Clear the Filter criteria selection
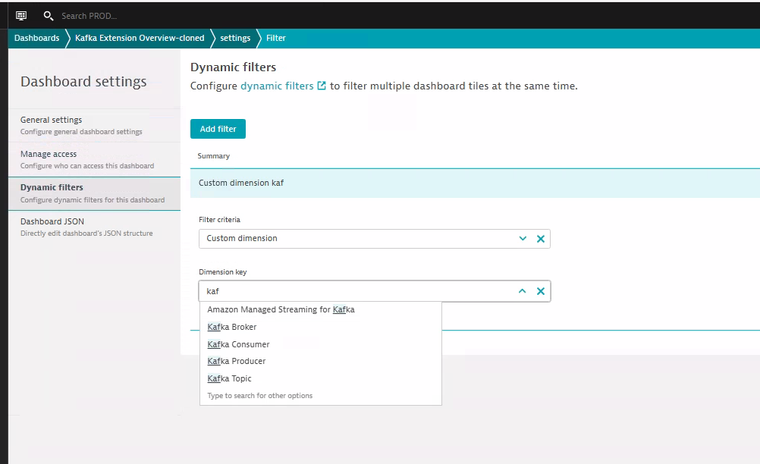 540,239
